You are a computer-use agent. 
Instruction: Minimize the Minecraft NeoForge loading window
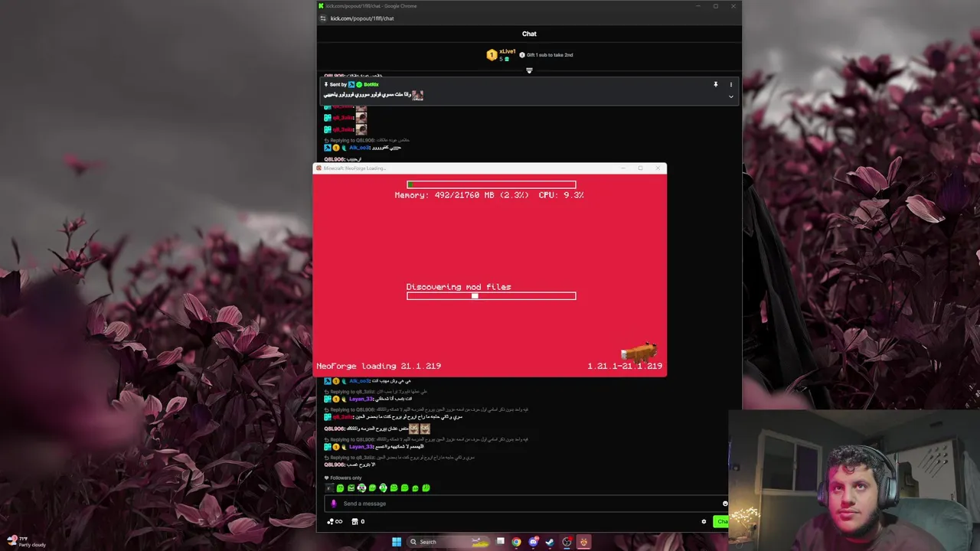(622, 168)
